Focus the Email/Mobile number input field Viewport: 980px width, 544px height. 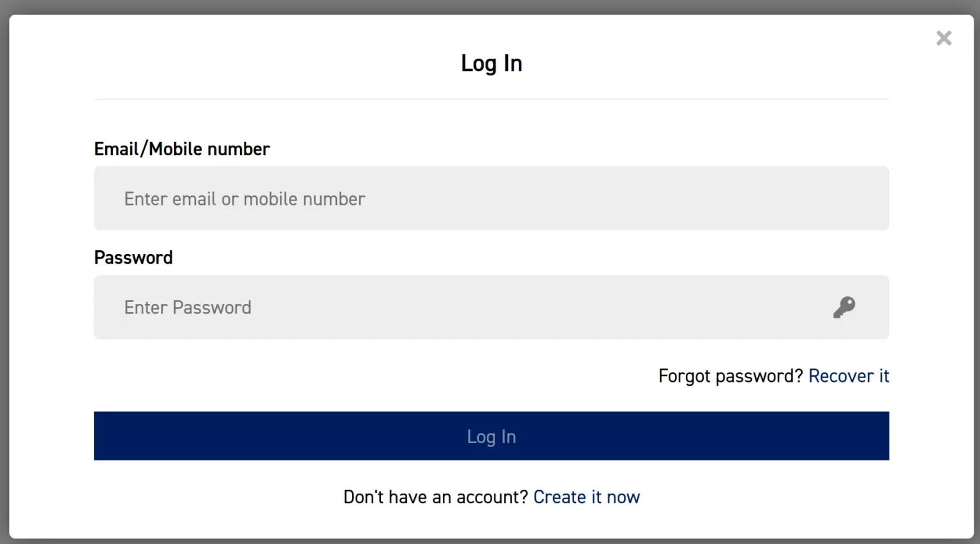click(491, 199)
